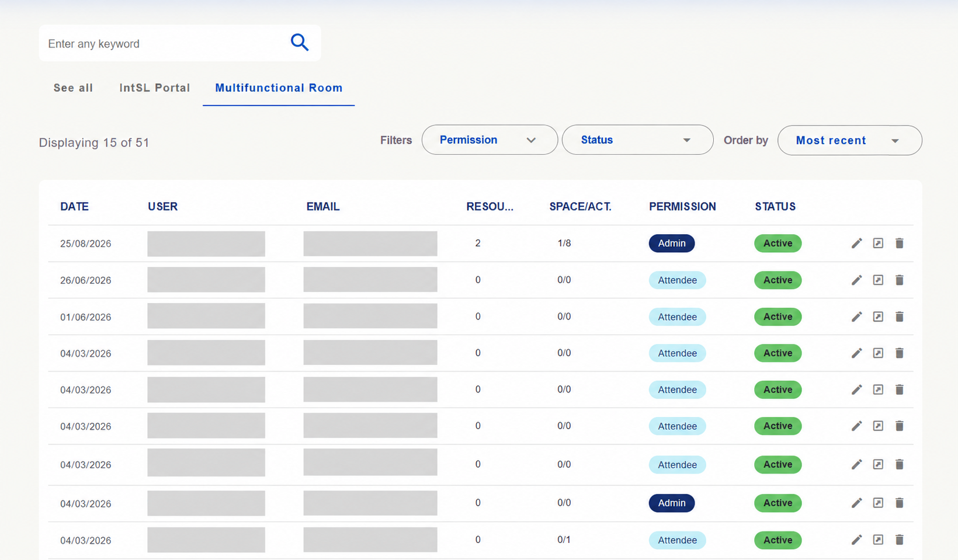Image resolution: width=958 pixels, height=560 pixels.
Task: Delete the 04/03/2026 Admin row
Action: [x=900, y=503]
